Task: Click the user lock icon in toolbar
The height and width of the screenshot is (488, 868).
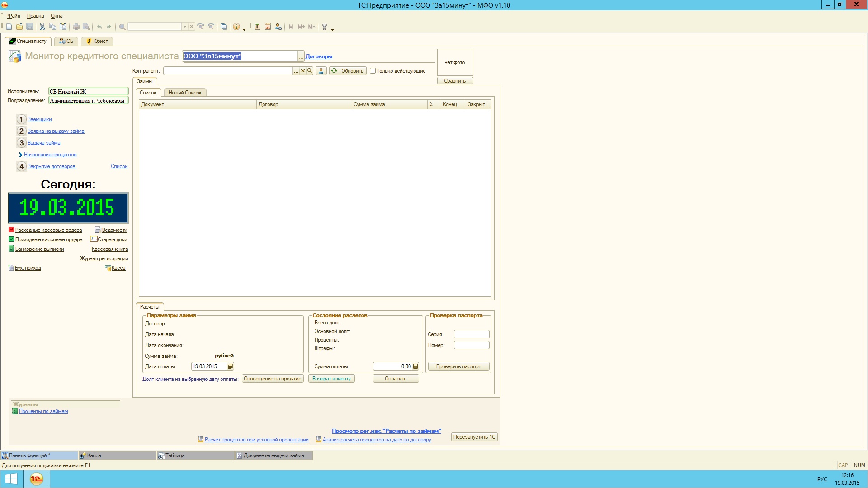Action: point(278,27)
